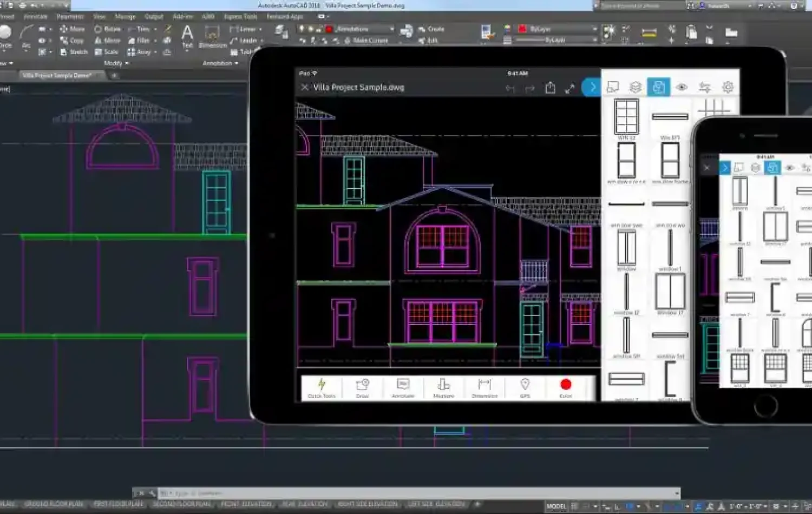Screen dimensions: 812x514
Task: Open the View ribbon tab
Action: [99, 17]
